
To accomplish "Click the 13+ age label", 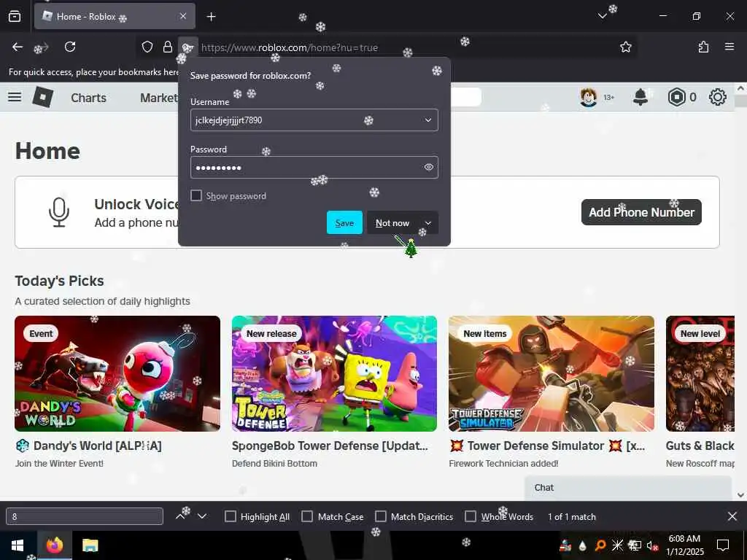I will pyautogui.click(x=609, y=97).
